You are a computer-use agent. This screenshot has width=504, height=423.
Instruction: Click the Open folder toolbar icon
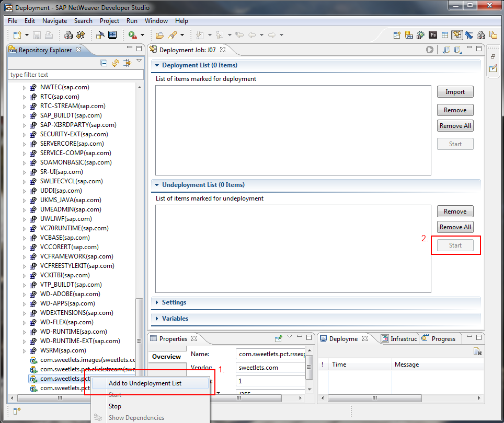(x=159, y=35)
